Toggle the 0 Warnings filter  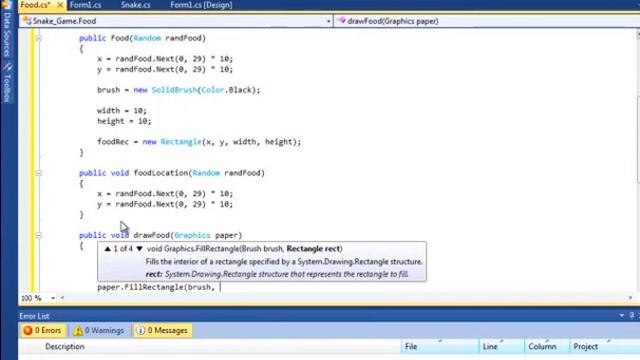[99, 330]
